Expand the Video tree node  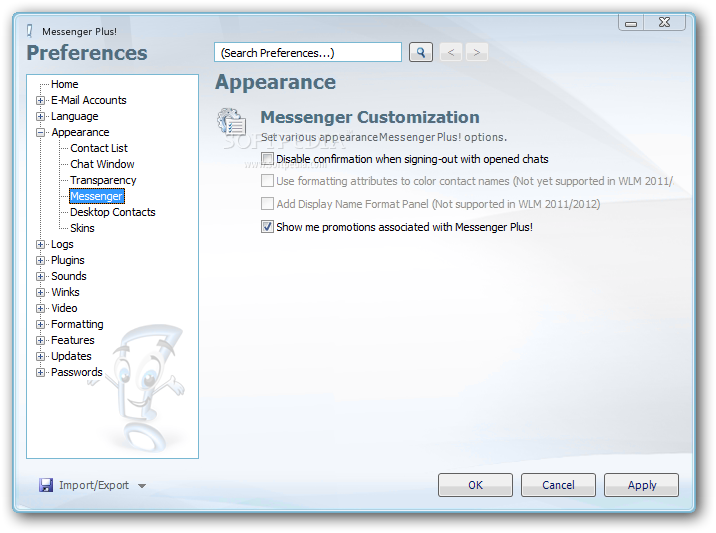click(x=41, y=308)
